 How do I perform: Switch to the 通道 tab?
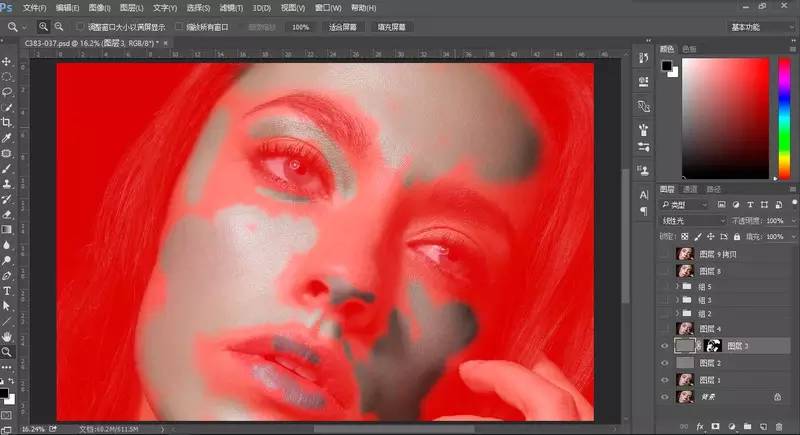pyautogui.click(x=691, y=188)
